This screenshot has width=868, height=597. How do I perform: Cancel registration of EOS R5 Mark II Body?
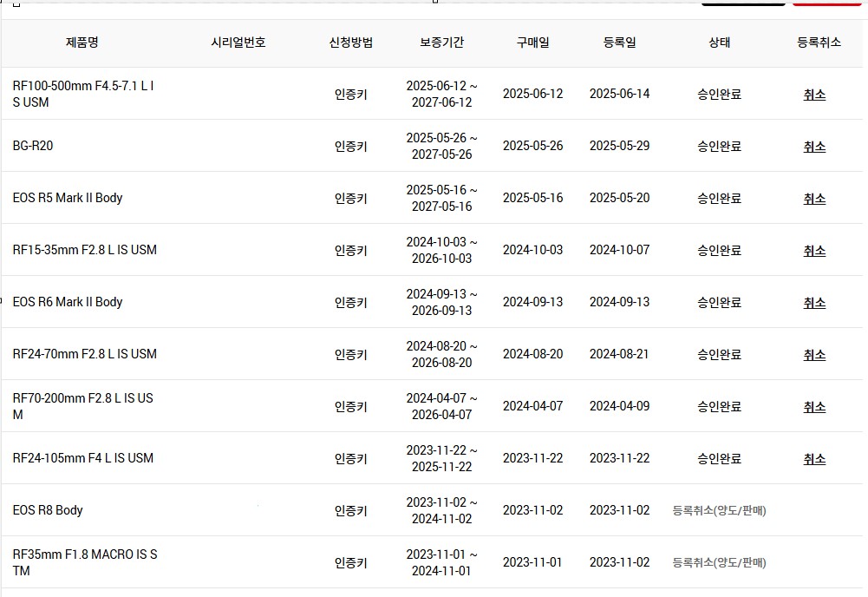813,198
